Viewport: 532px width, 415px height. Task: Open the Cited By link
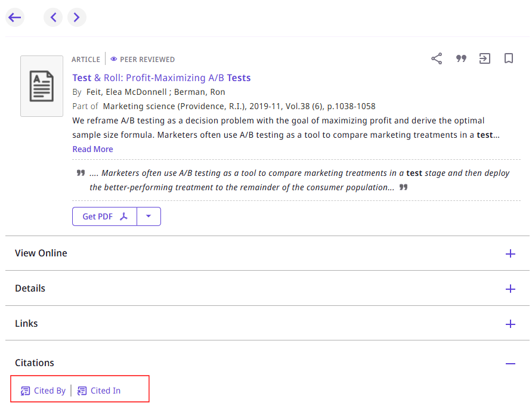[44, 391]
